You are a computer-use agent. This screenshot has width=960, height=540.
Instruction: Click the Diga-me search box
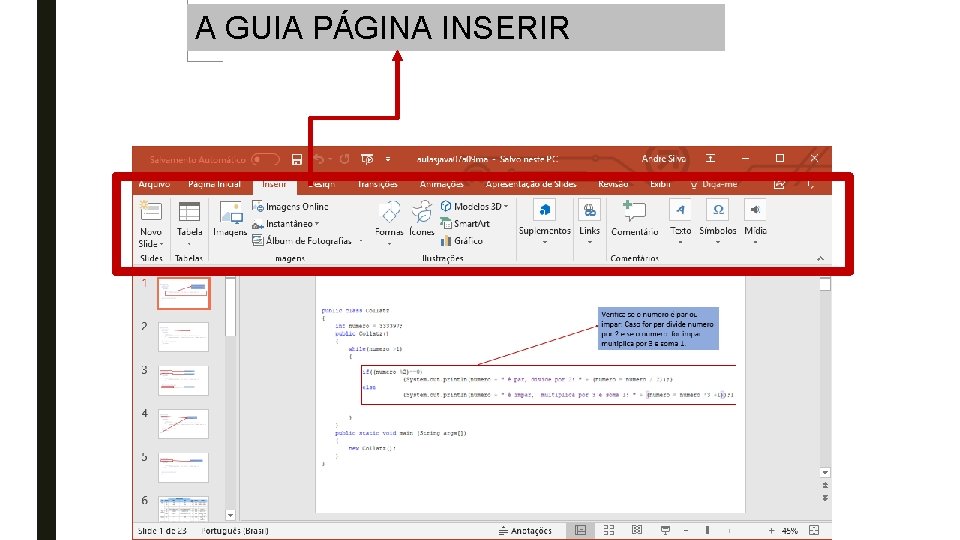(x=714, y=184)
